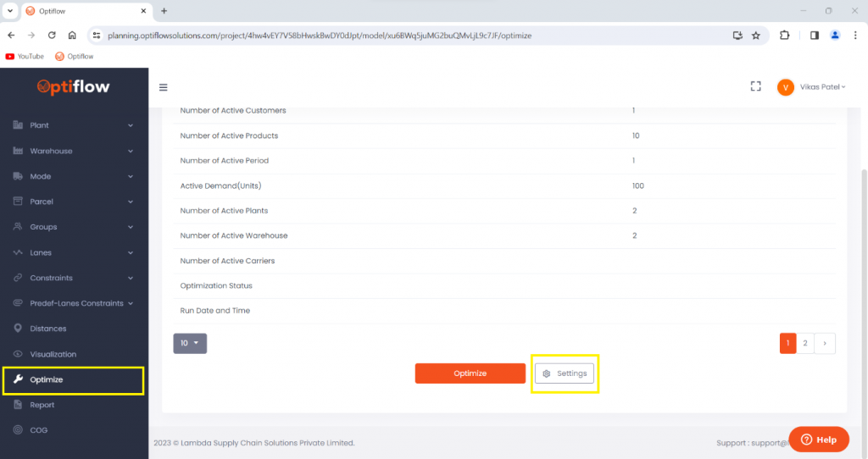Image resolution: width=868 pixels, height=459 pixels.
Task: Open the Settings button
Action: (x=565, y=373)
